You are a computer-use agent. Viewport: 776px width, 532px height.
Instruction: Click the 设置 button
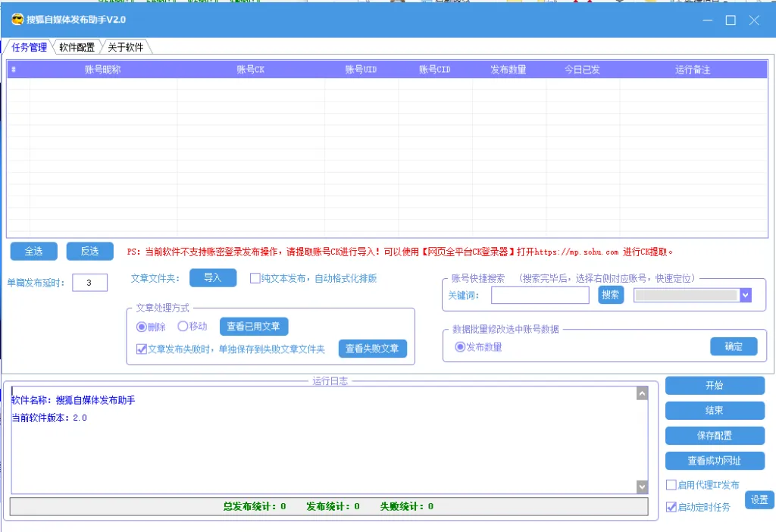(759, 500)
